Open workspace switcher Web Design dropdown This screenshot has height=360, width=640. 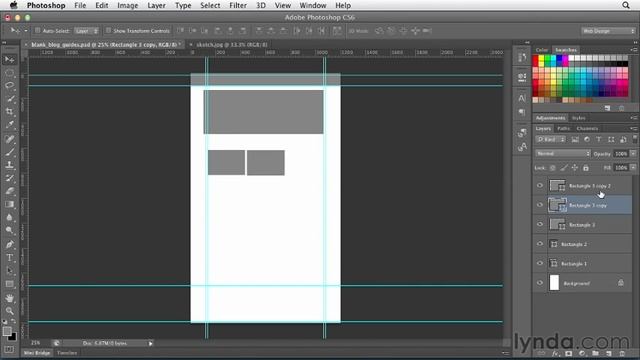tap(609, 31)
